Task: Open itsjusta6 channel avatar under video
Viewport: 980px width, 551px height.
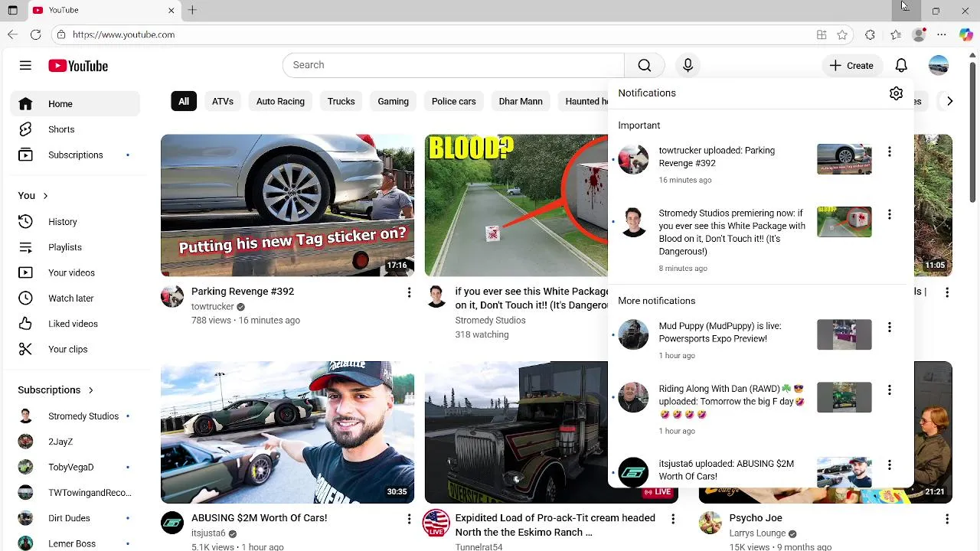Action: click(x=172, y=523)
